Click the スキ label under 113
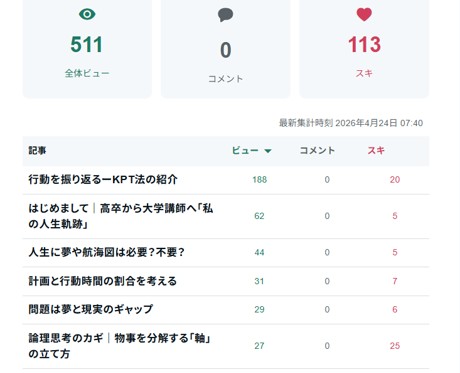The height and width of the screenshot is (373, 460). click(x=364, y=73)
